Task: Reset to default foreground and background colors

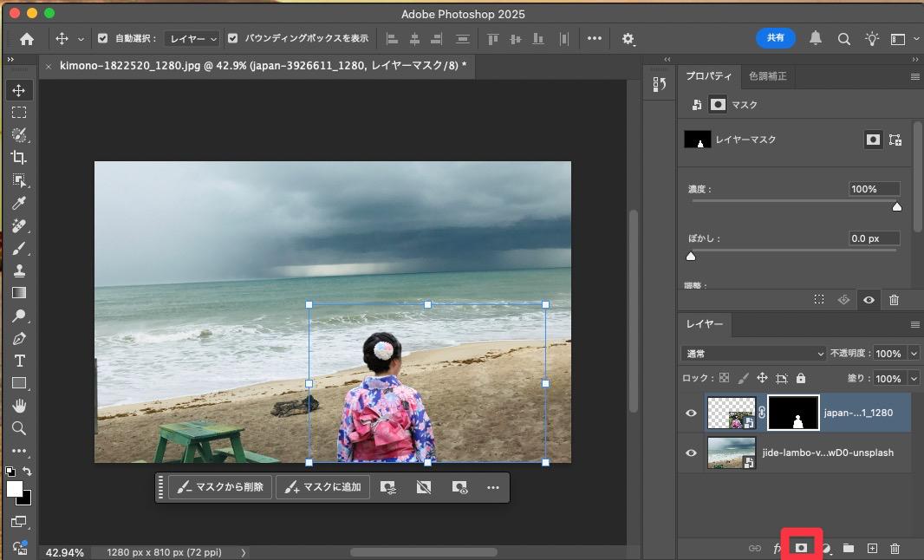Action: [x=10, y=471]
